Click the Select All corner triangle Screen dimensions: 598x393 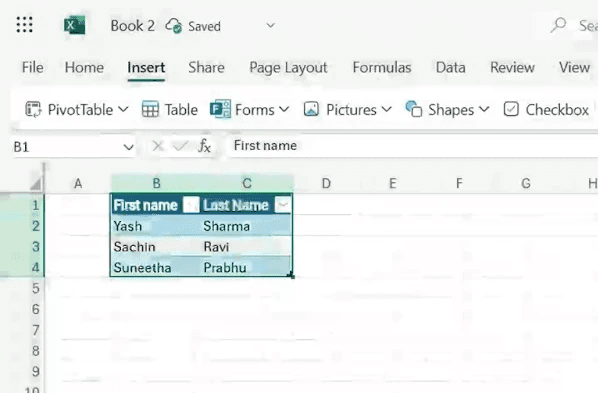click(36, 184)
